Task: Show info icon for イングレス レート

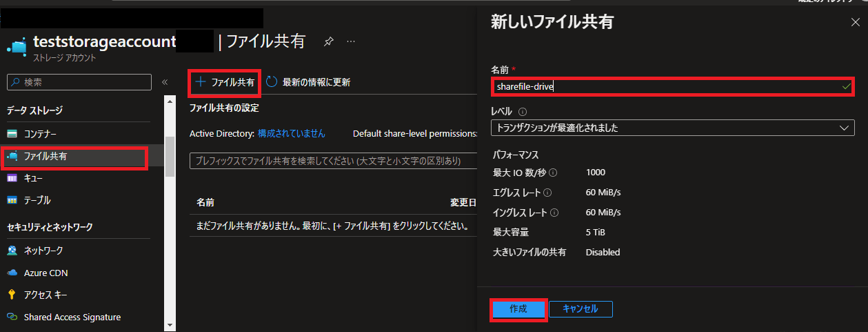Action: pyautogui.click(x=554, y=213)
